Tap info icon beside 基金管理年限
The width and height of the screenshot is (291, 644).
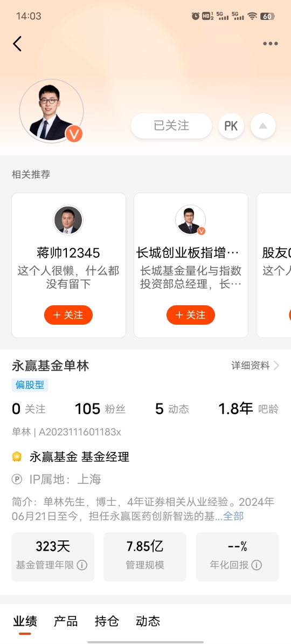pos(82,565)
